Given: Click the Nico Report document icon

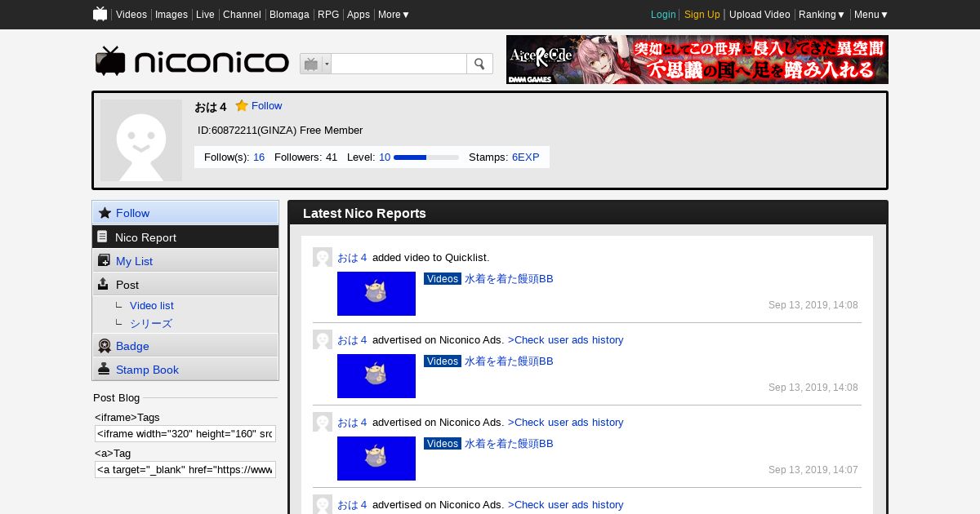Looking at the screenshot, I should (x=102, y=237).
